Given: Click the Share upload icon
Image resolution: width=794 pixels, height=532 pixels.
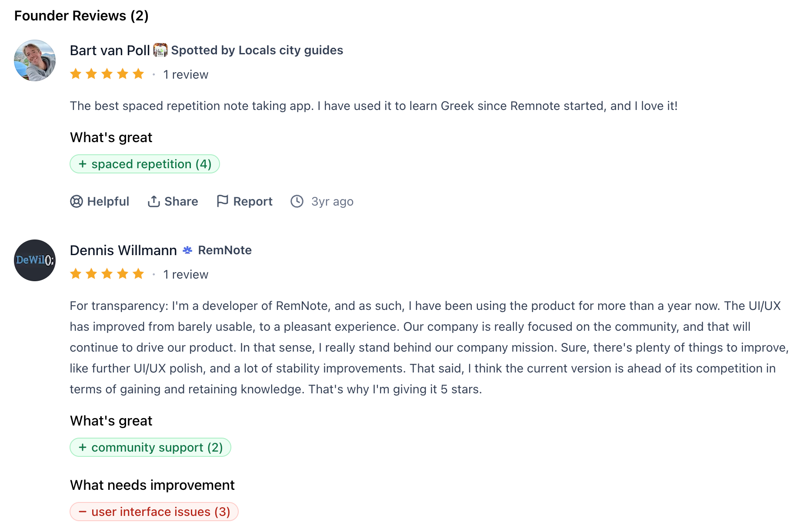Looking at the screenshot, I should click(x=153, y=201).
